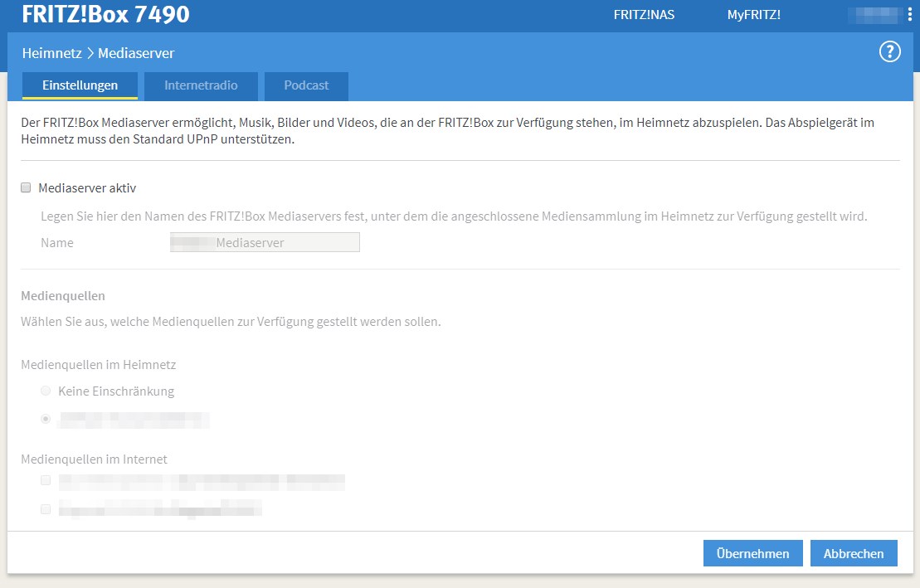Click the Medienquellen im Internet label
The height and width of the screenshot is (588, 920).
point(94,459)
